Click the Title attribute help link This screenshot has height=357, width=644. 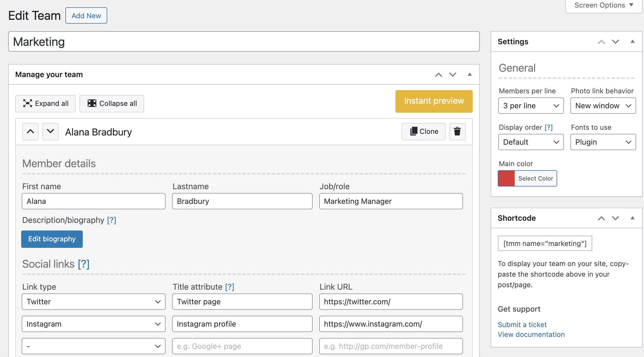tap(230, 287)
